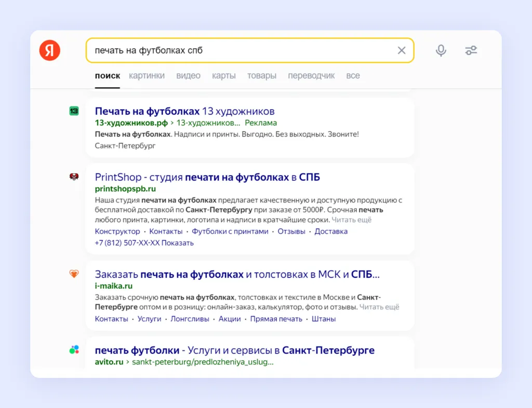The width and height of the screenshot is (532, 408).
Task: Click the 13-художников… breadcrumb link
Action: coord(208,123)
